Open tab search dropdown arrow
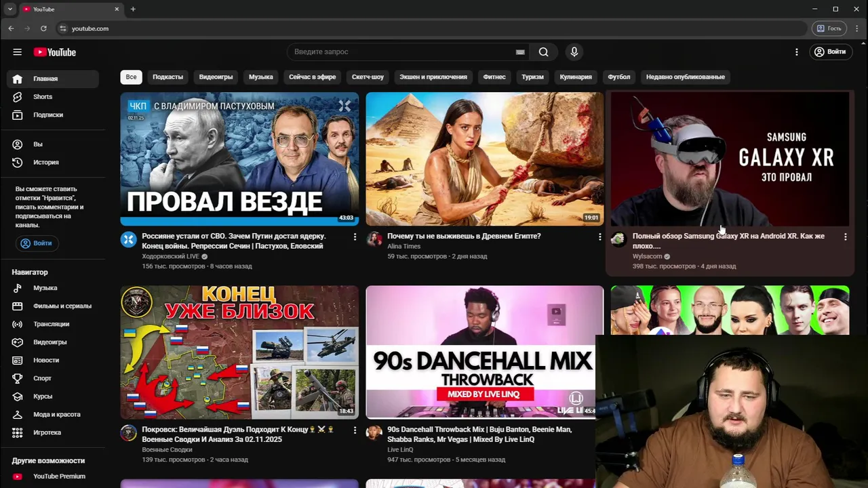Viewport: 868px width, 488px height. pos(9,9)
